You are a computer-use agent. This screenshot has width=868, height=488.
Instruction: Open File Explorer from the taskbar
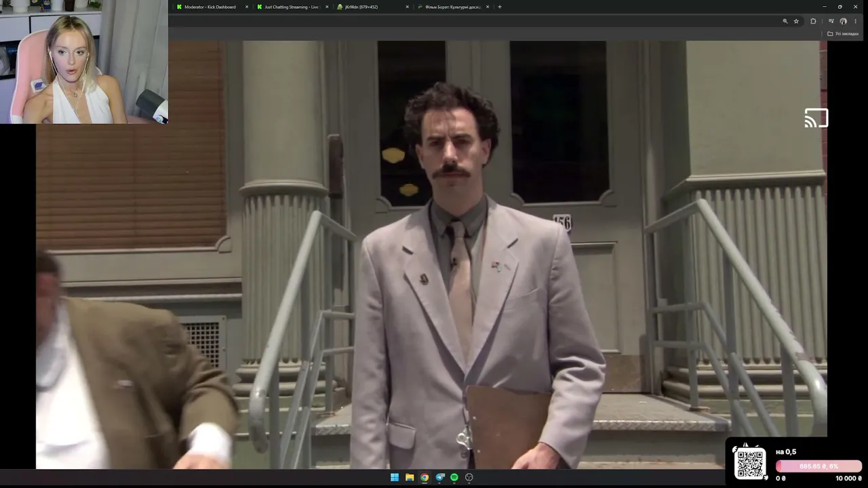(x=410, y=477)
